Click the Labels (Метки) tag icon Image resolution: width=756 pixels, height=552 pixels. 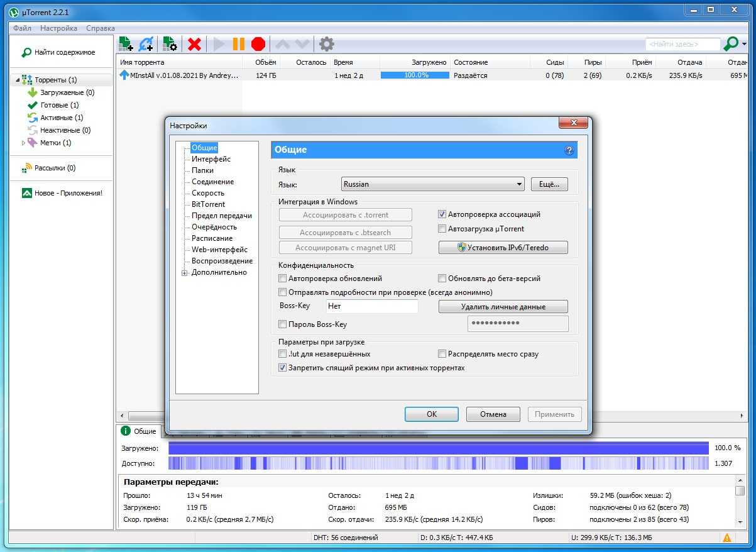click(x=33, y=143)
